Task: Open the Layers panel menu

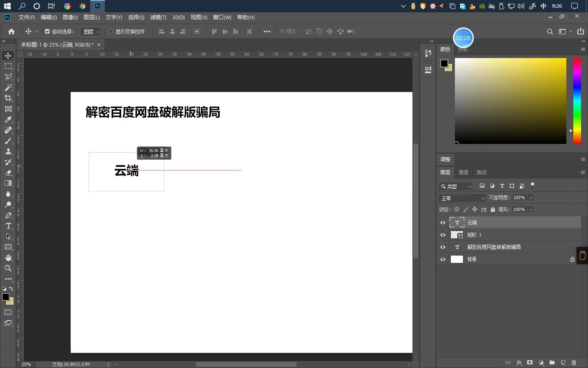Action: [583, 172]
